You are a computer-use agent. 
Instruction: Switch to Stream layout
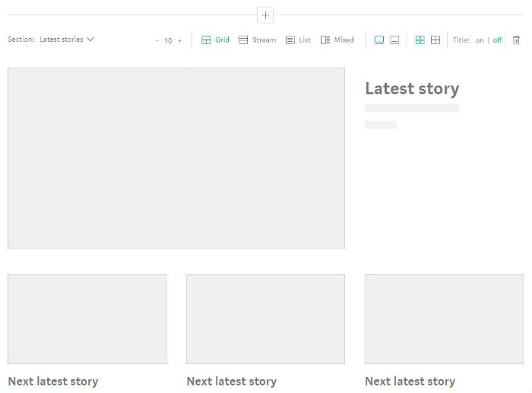(x=257, y=40)
